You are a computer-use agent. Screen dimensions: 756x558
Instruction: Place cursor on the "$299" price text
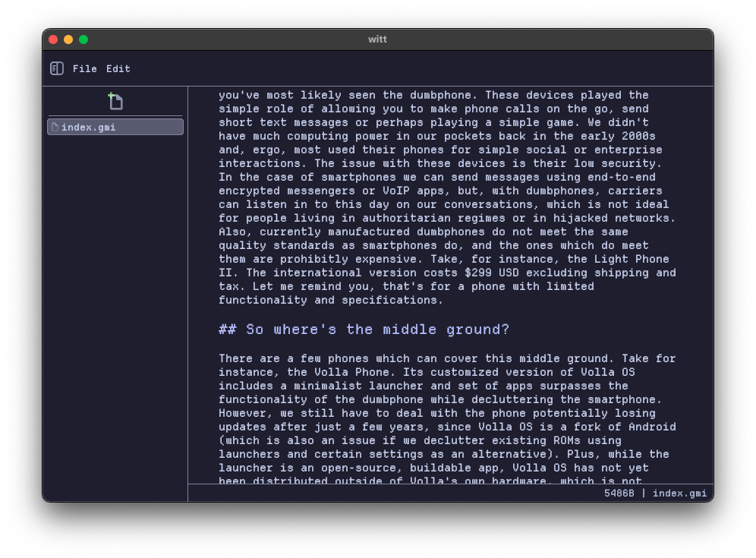[478, 273]
